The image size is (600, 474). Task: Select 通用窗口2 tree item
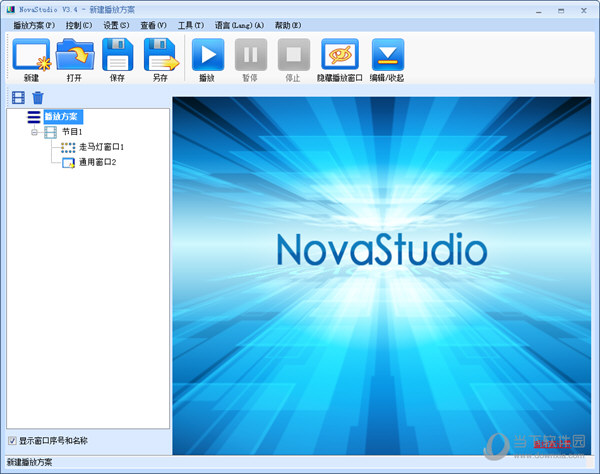(98, 162)
